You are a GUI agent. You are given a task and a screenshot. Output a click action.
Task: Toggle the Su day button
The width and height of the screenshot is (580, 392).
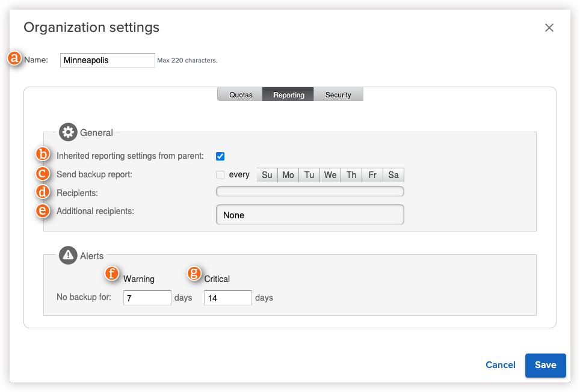[267, 175]
